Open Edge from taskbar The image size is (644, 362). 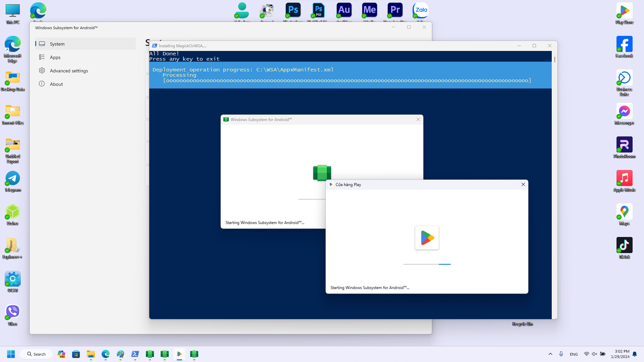[x=106, y=354]
